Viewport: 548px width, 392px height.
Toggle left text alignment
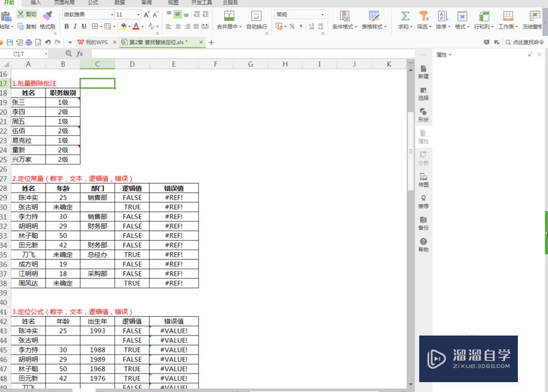click(168, 26)
